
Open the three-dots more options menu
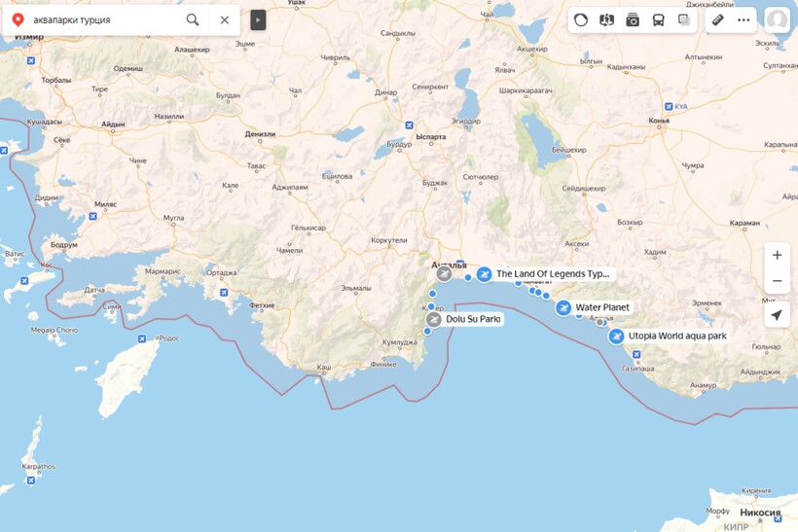tap(744, 19)
